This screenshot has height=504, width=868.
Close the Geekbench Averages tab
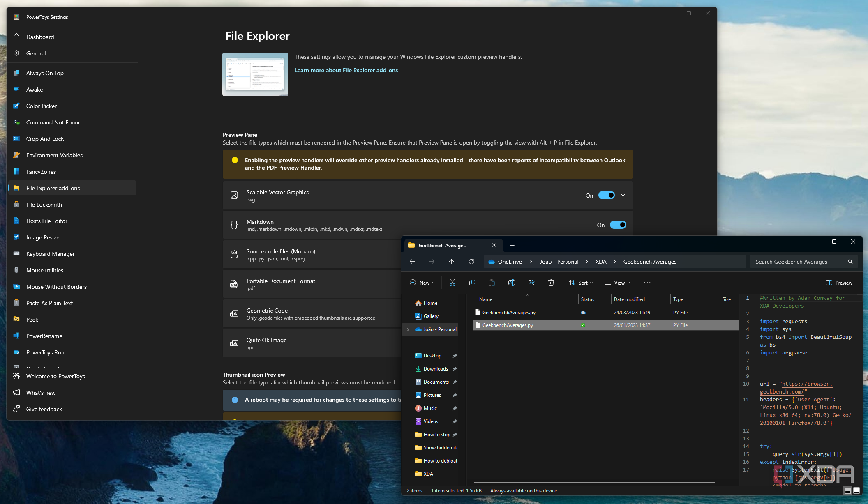tap(494, 245)
